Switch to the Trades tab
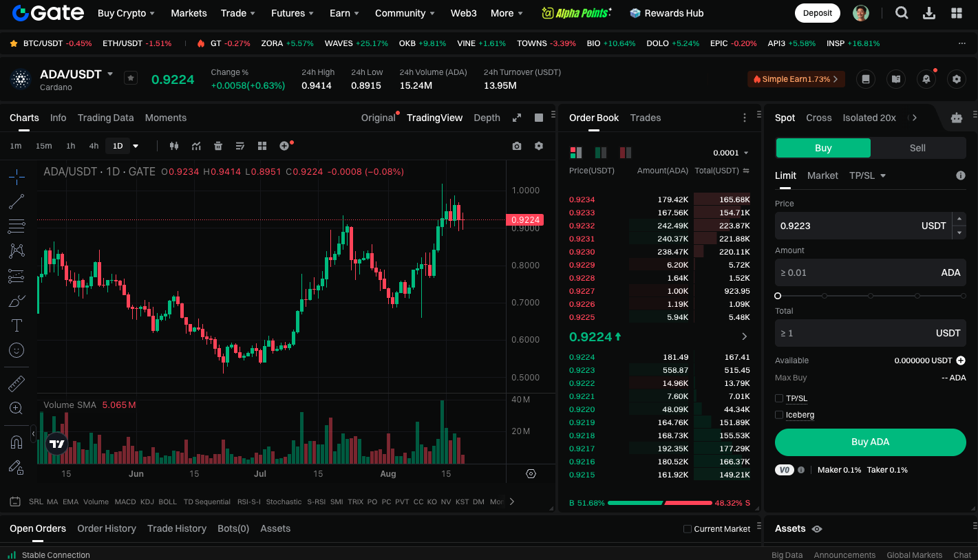Screen dimensions: 978x560 (x=645, y=118)
